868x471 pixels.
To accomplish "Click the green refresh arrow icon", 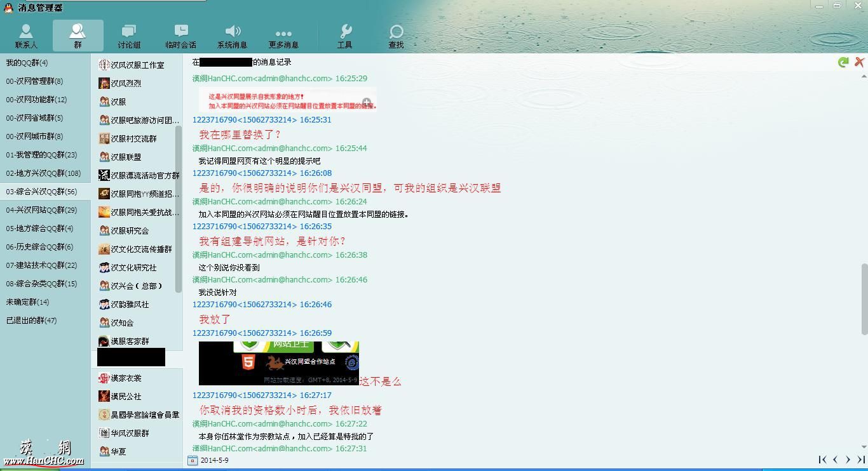I will [843, 62].
